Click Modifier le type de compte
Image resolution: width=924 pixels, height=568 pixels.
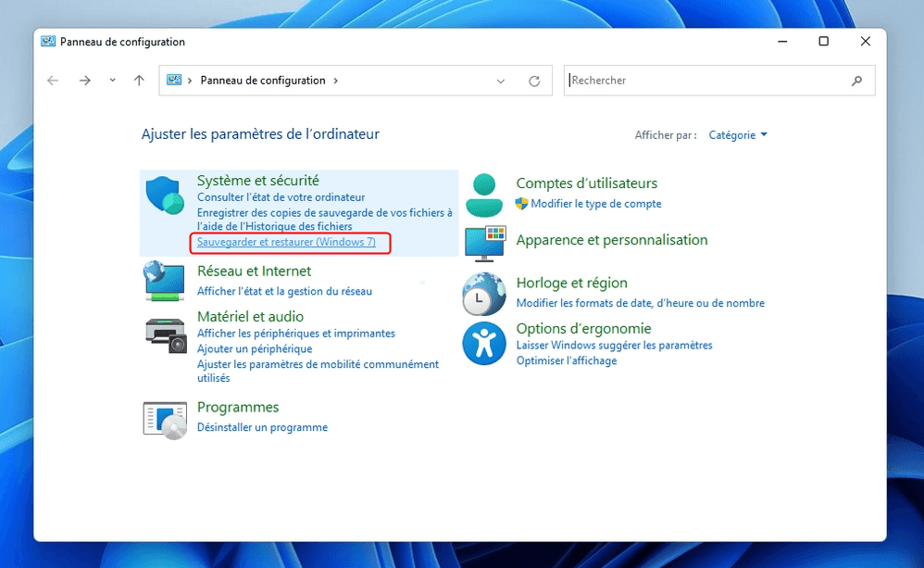[x=596, y=204]
